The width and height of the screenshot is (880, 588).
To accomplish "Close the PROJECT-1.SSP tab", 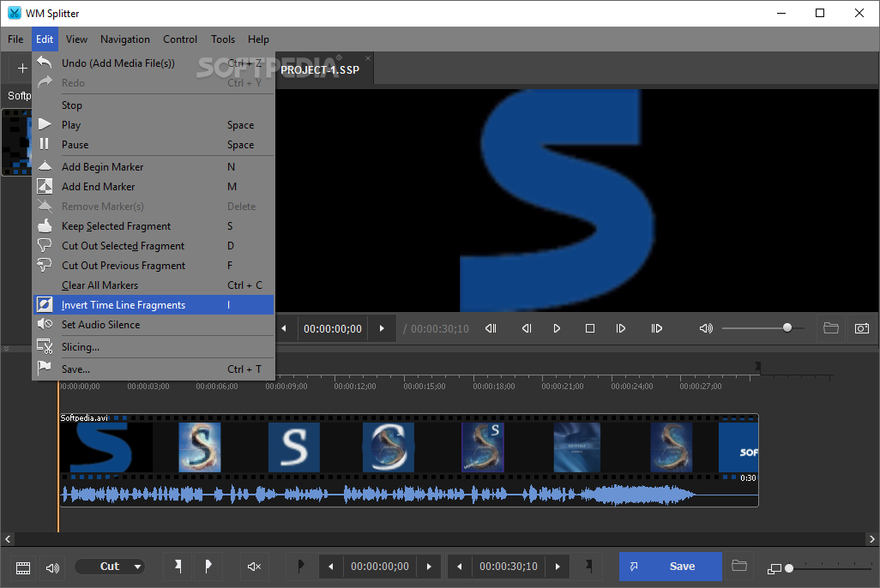I will (368, 58).
